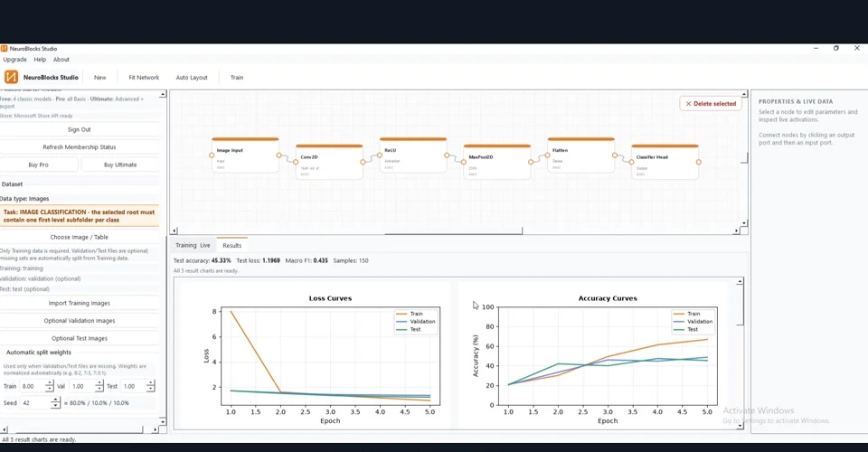Click the Conv2D node's input port
868x452 pixels.
coord(296,162)
